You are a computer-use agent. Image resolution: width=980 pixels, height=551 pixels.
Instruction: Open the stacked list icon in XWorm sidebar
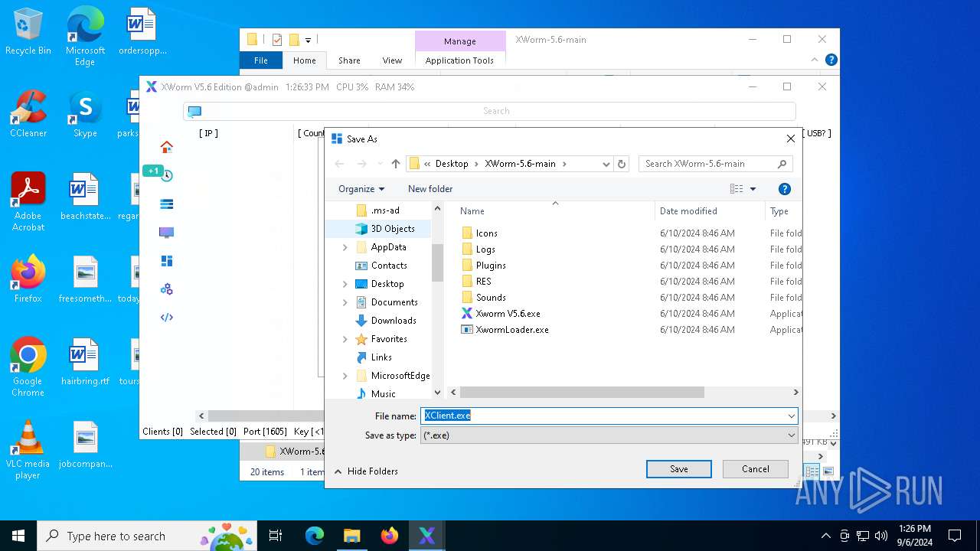click(x=167, y=204)
